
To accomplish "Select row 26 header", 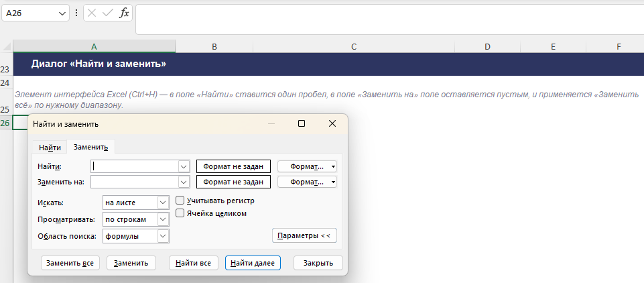I will point(6,123).
